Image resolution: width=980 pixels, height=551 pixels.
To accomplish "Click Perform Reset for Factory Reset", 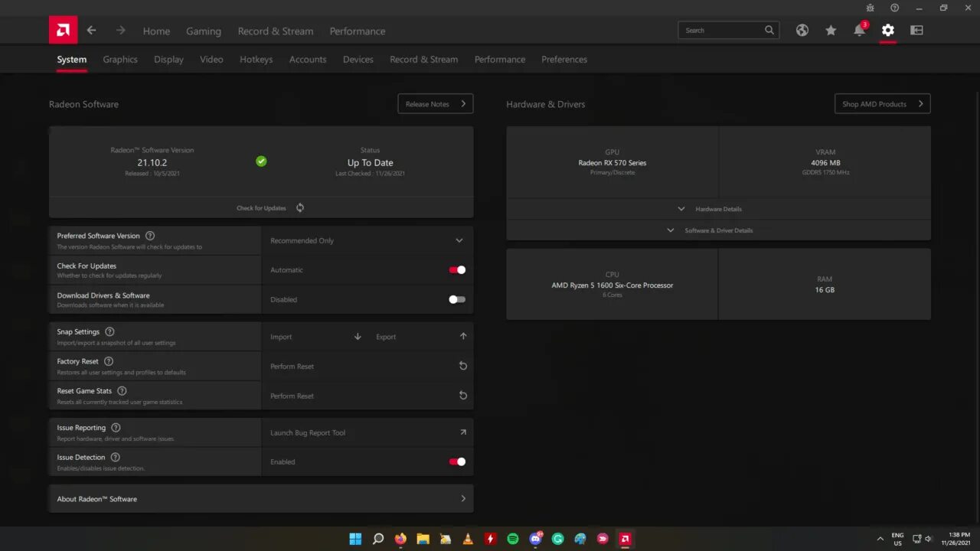I will 292,367.
